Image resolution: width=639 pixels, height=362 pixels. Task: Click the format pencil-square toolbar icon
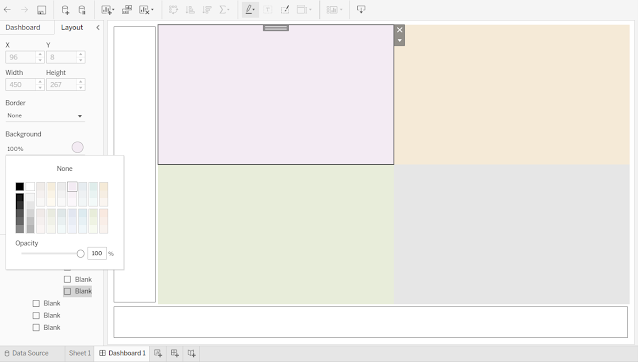tap(285, 10)
